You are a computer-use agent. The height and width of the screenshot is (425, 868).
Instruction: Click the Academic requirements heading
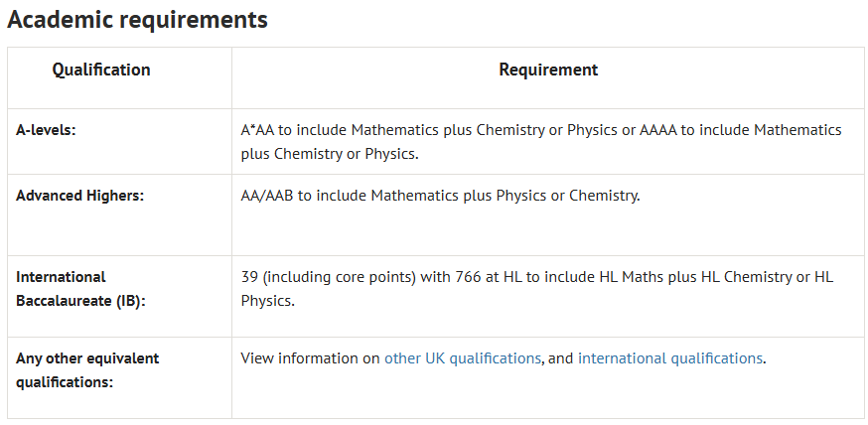pyautogui.click(x=137, y=20)
